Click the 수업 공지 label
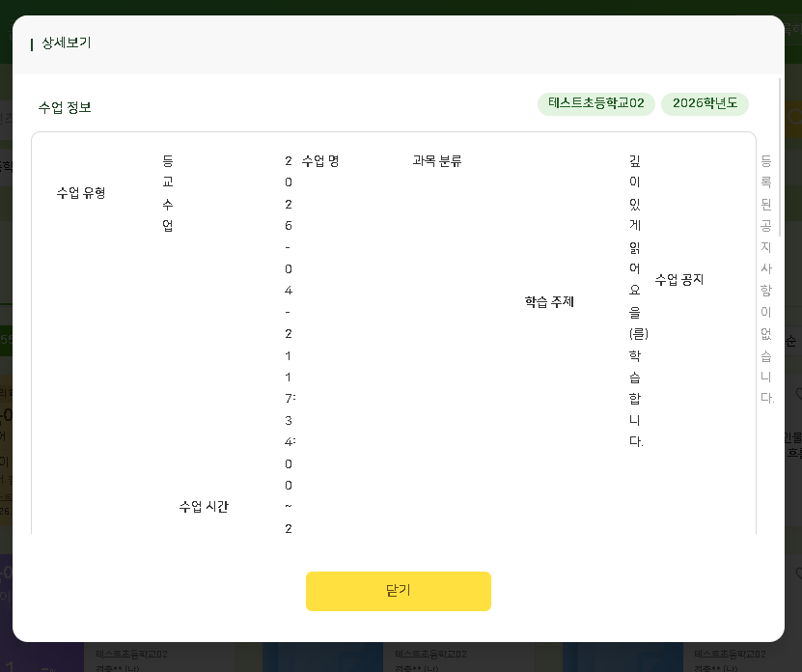 click(x=679, y=280)
